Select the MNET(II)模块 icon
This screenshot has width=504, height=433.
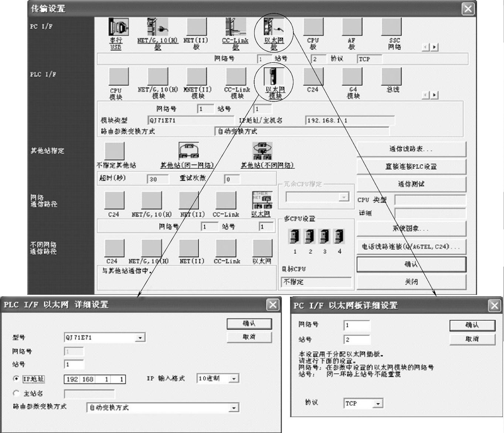(x=196, y=76)
